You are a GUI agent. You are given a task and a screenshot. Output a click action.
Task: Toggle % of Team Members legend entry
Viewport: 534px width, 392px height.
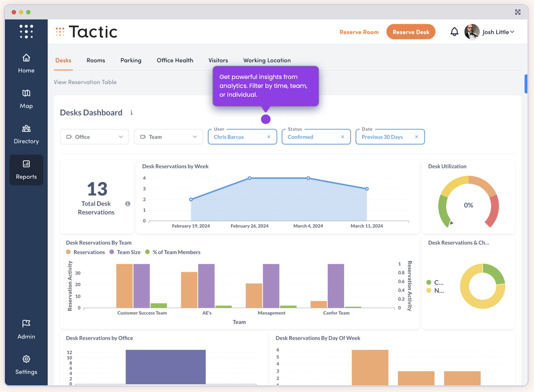[x=173, y=252]
